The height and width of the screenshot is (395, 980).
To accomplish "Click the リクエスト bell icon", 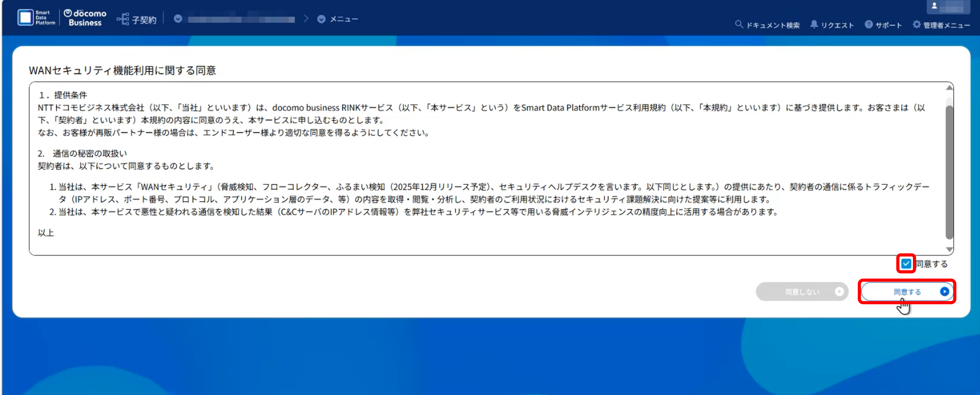I will coord(814,24).
